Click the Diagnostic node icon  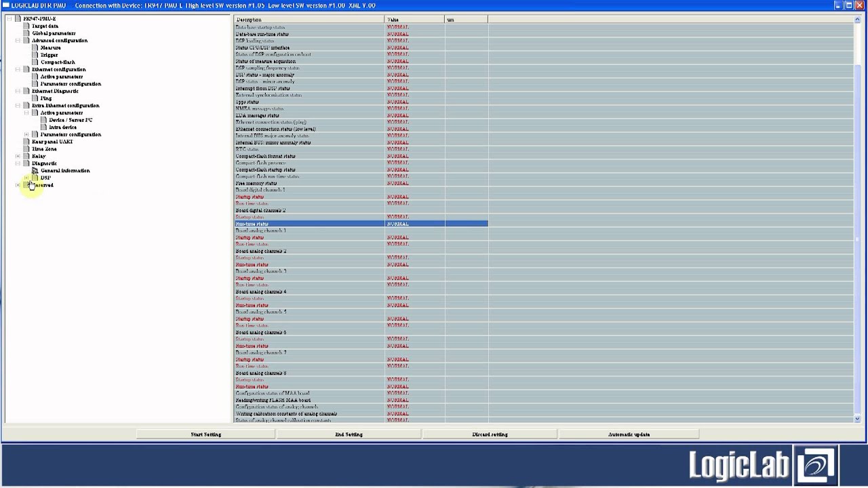[26, 163]
